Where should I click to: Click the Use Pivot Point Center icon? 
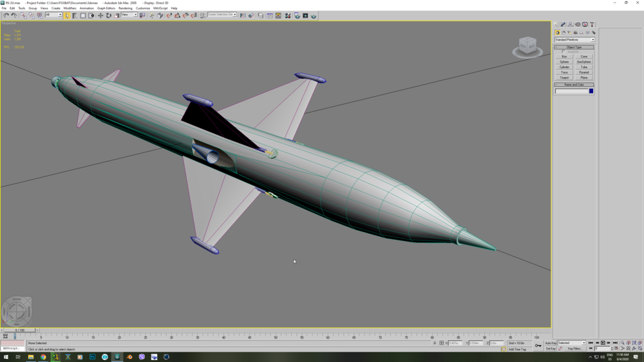[x=142, y=15]
